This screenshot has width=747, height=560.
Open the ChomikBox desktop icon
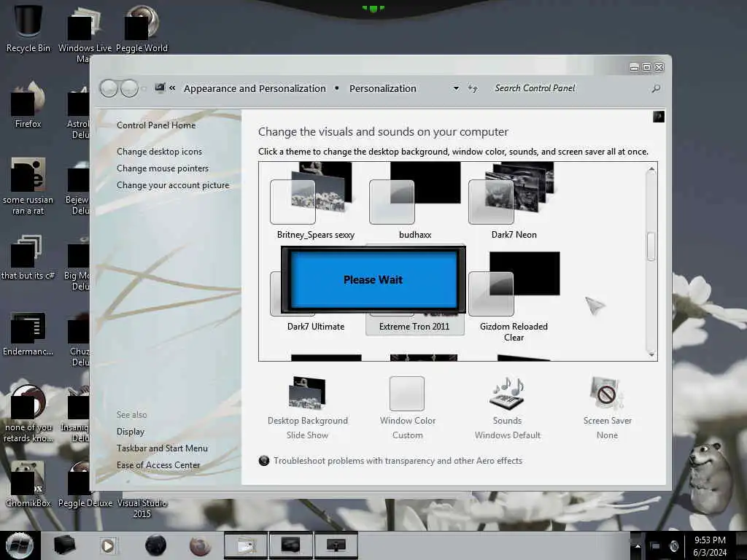click(28, 484)
